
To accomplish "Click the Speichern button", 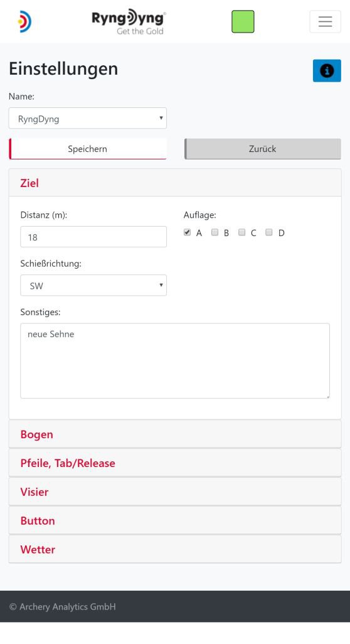I will click(87, 149).
